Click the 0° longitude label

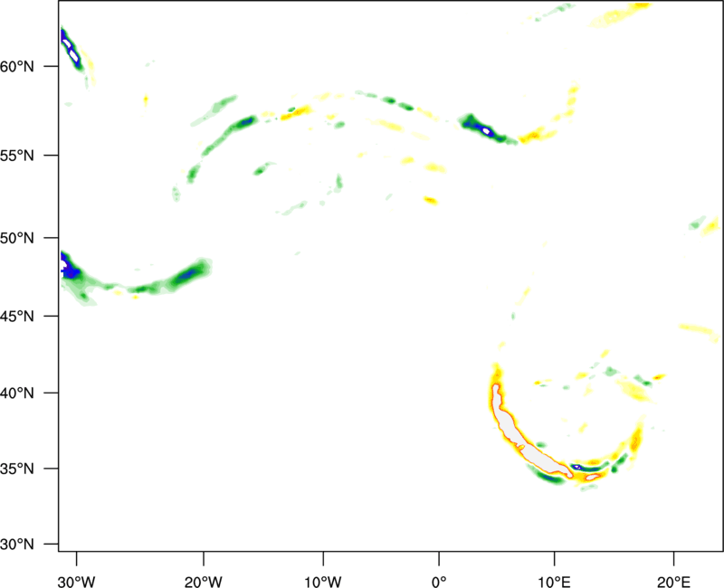point(439,582)
